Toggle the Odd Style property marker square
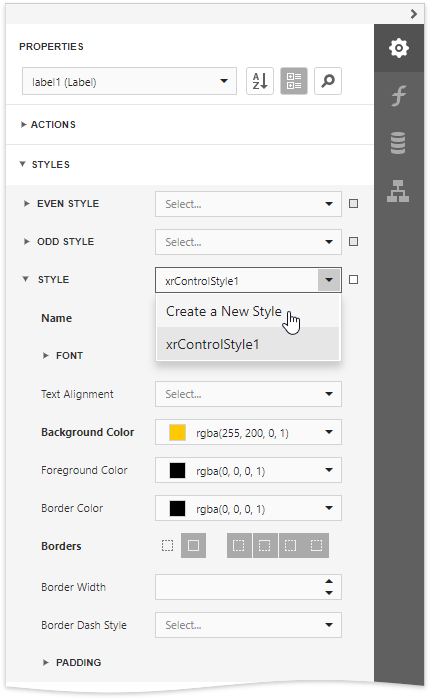The image size is (430, 699). (x=353, y=242)
